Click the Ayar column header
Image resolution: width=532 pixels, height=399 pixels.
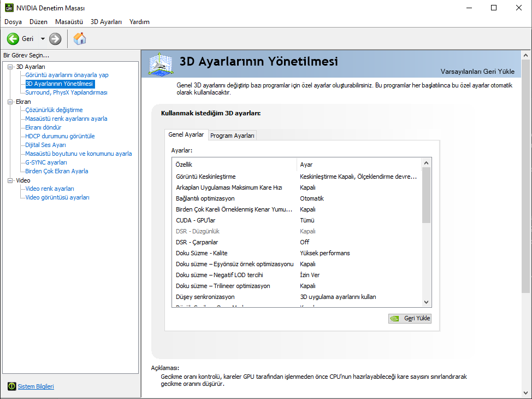click(359, 165)
